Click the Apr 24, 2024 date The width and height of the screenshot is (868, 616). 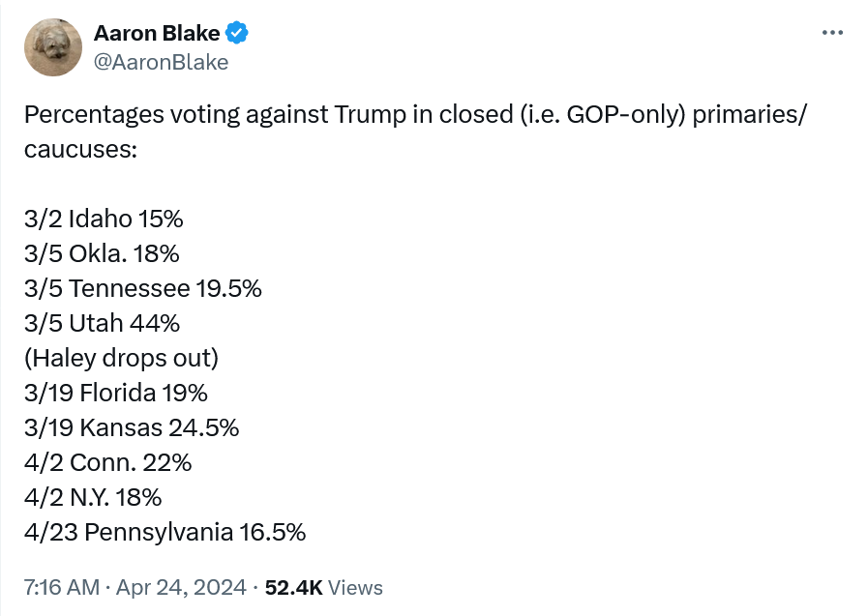(181, 587)
